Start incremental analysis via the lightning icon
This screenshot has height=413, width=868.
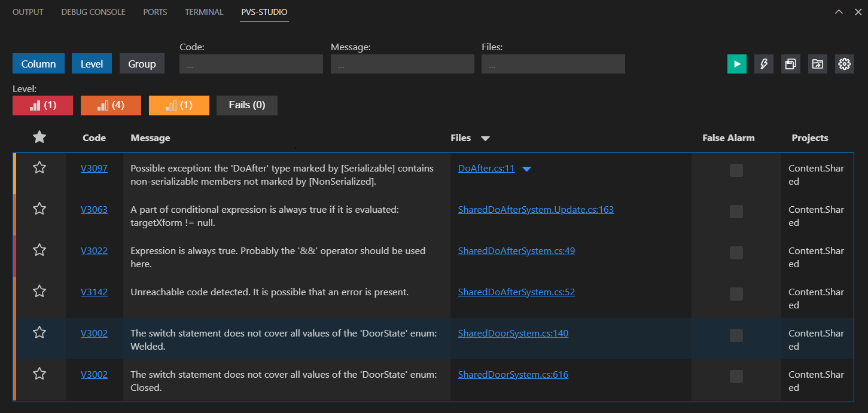coord(763,63)
